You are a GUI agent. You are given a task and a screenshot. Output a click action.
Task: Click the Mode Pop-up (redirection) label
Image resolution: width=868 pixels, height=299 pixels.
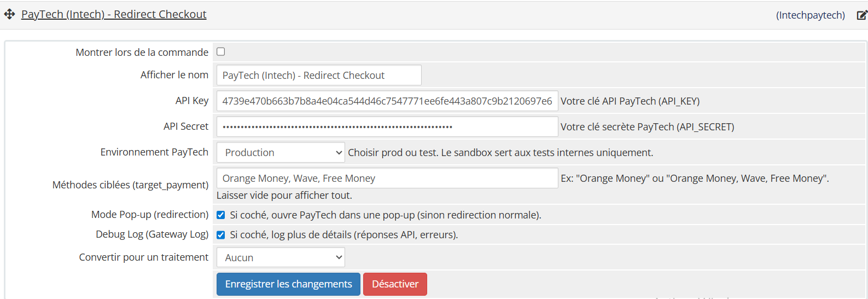click(150, 215)
